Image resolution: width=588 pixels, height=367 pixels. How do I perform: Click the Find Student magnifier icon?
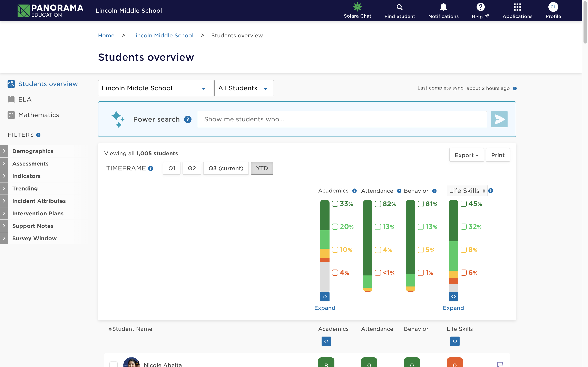tap(399, 7)
